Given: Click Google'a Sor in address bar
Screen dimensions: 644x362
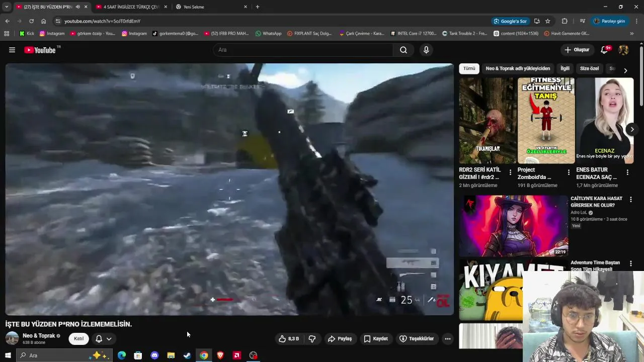Looking at the screenshot, I should pyautogui.click(x=510, y=21).
